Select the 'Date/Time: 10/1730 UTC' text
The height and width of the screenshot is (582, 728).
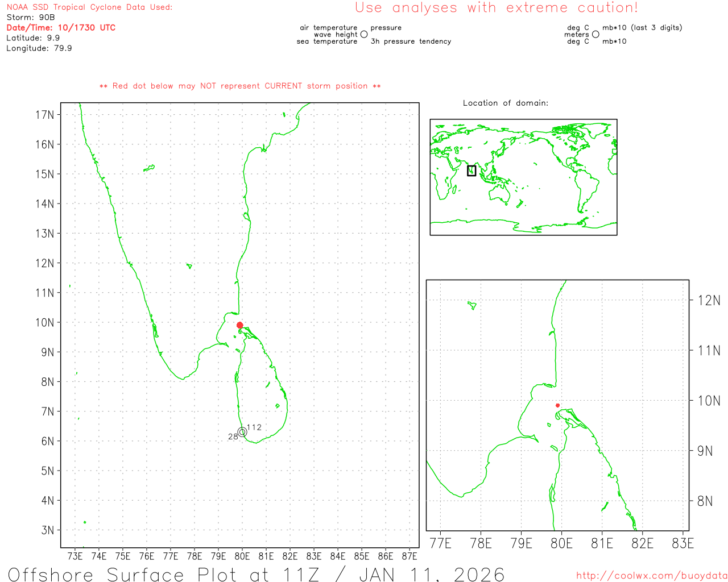click(61, 28)
